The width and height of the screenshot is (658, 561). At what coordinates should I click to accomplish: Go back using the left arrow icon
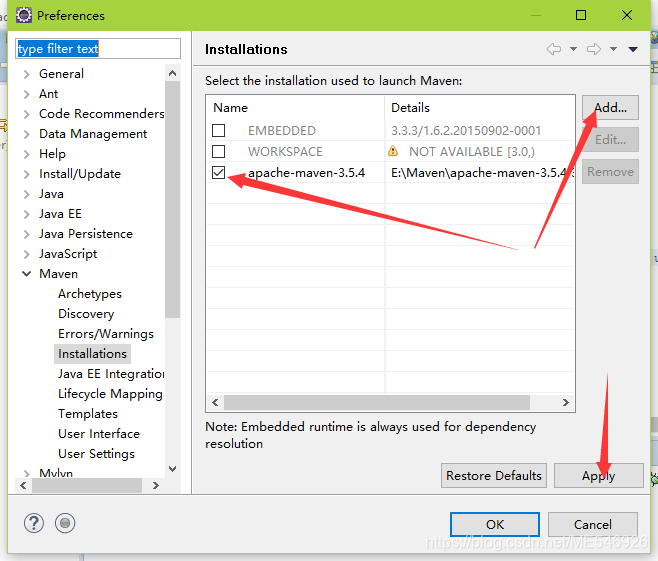[x=554, y=49]
